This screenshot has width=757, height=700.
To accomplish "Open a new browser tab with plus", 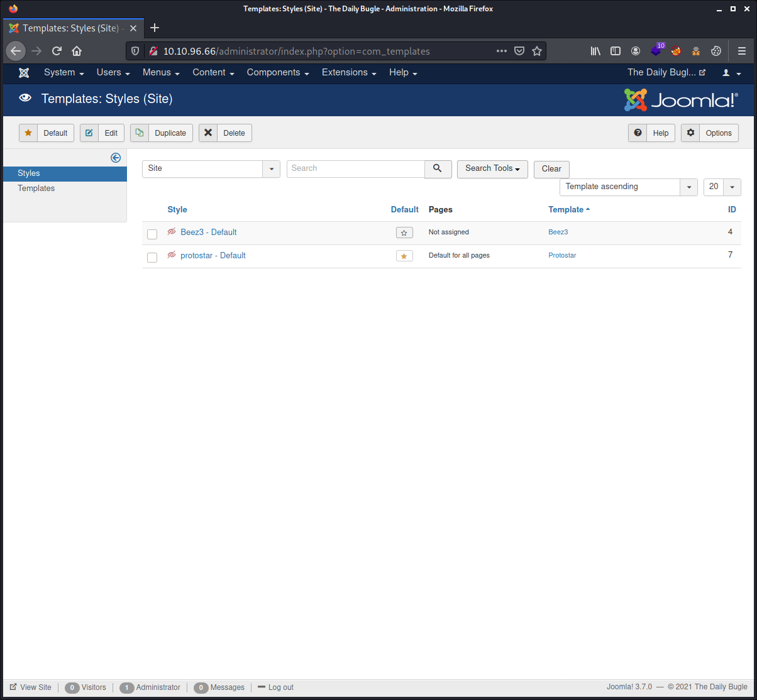I will (x=155, y=28).
